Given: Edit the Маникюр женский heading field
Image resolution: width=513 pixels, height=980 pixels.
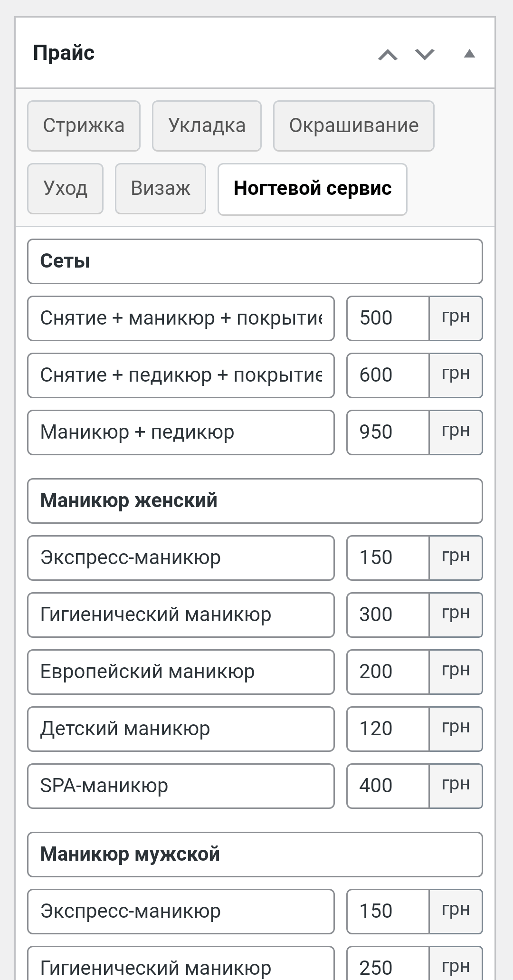Looking at the screenshot, I should (x=255, y=501).
